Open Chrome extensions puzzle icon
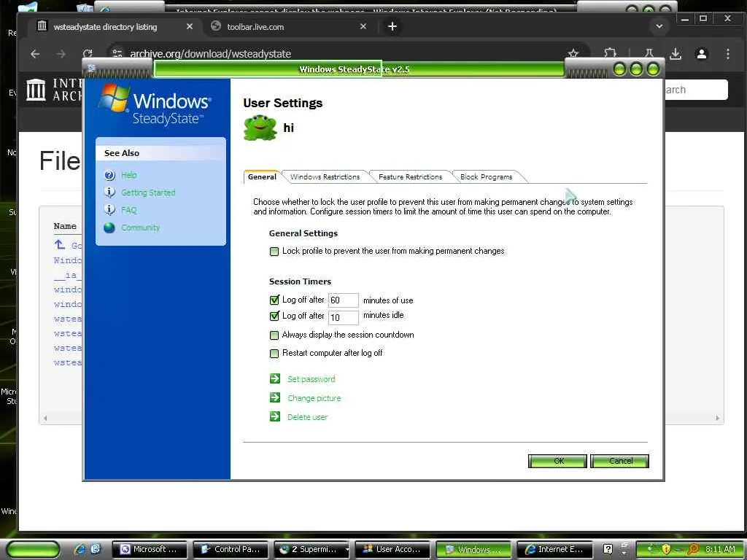The height and width of the screenshot is (560, 747). (x=611, y=53)
